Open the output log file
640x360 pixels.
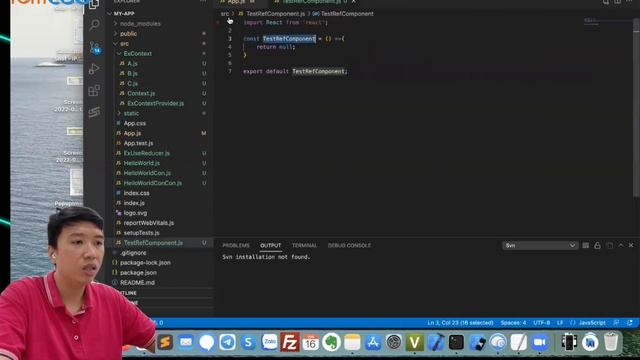pyautogui.click(x=610, y=245)
